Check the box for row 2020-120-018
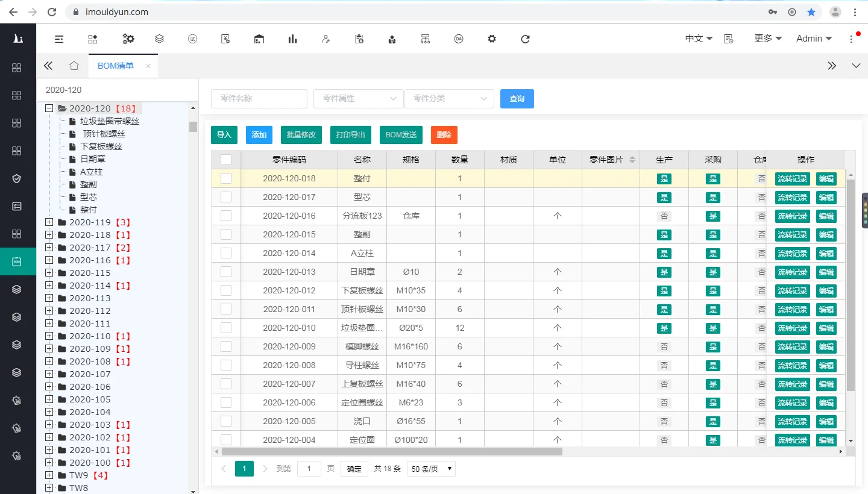Image resolution: width=868 pixels, height=494 pixels. [x=226, y=178]
